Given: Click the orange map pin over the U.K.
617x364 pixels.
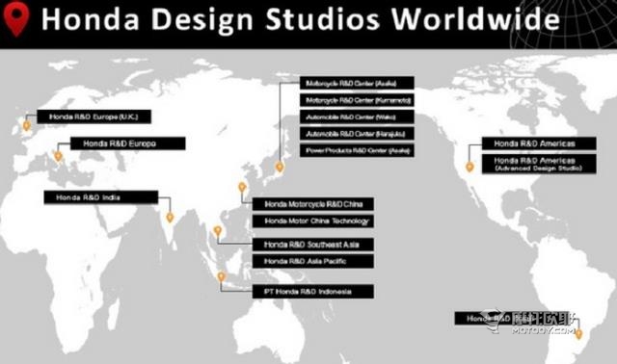Looking at the screenshot, I should coord(26,126).
